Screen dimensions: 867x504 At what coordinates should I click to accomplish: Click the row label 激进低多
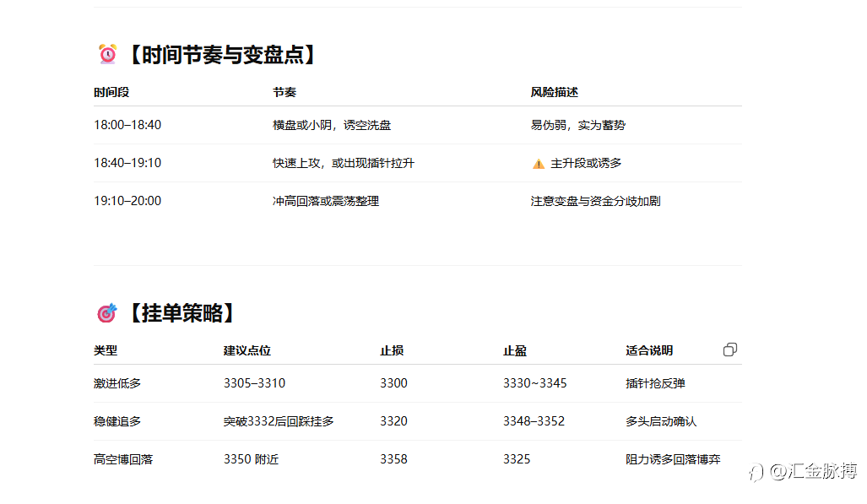117,383
